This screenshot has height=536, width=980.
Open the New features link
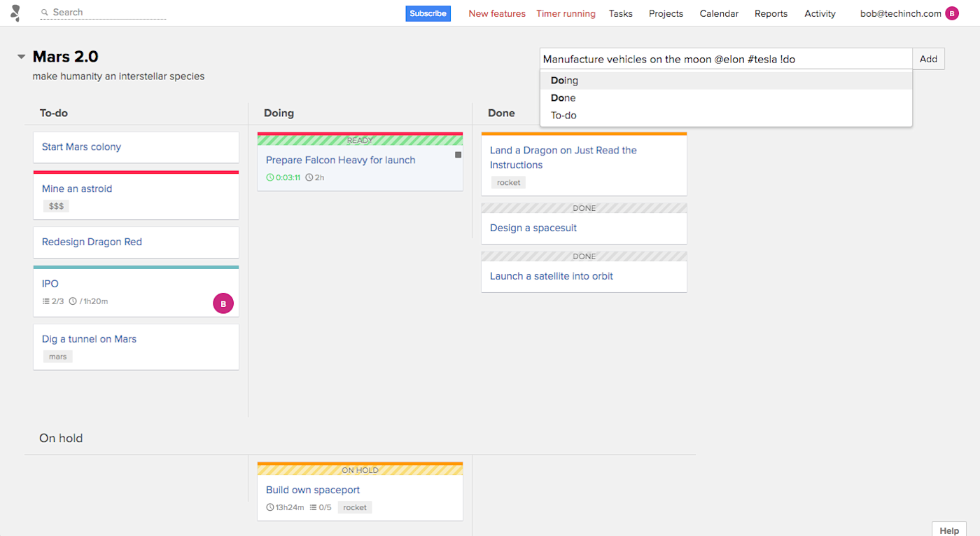point(497,13)
